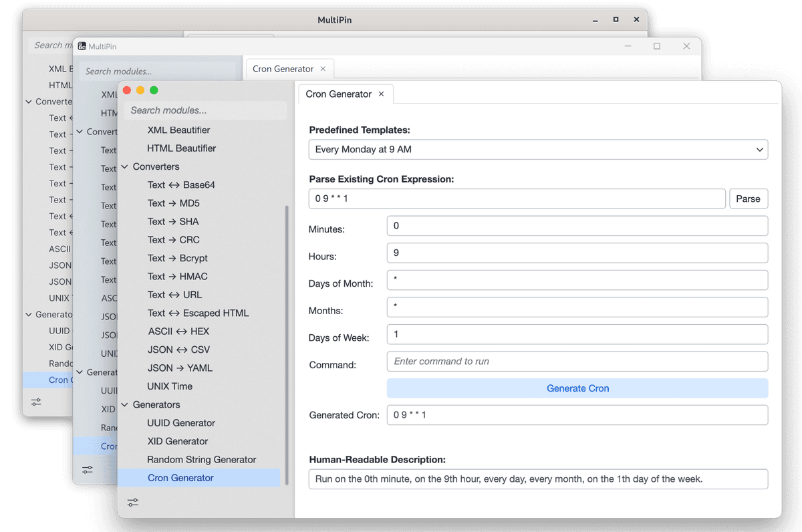802x532 pixels.
Task: Collapse the Converters section
Action: point(124,167)
